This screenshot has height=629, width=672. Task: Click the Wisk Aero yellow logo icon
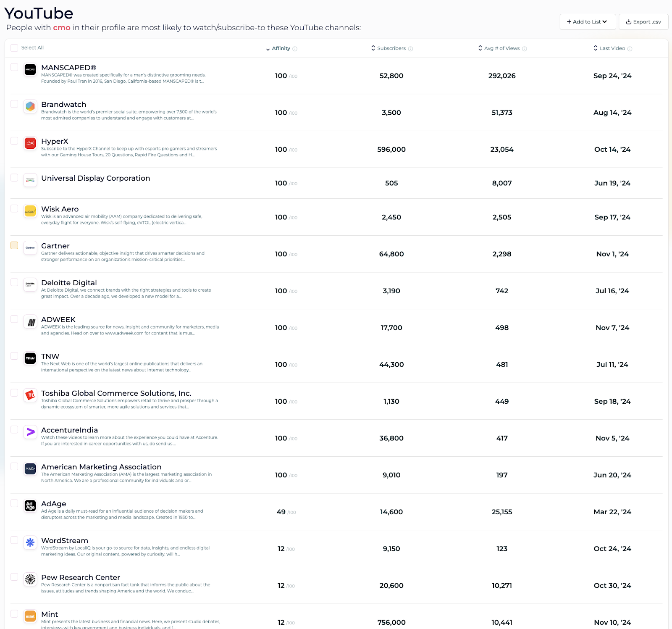[x=30, y=211]
